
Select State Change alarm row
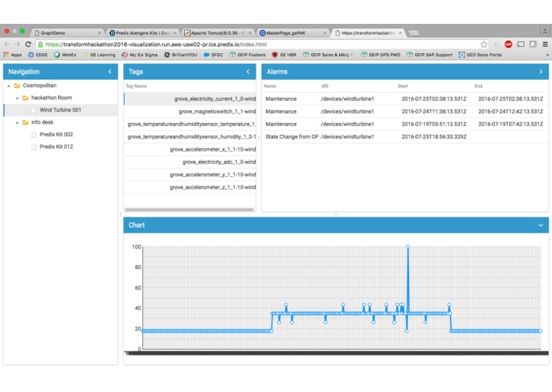(x=405, y=137)
